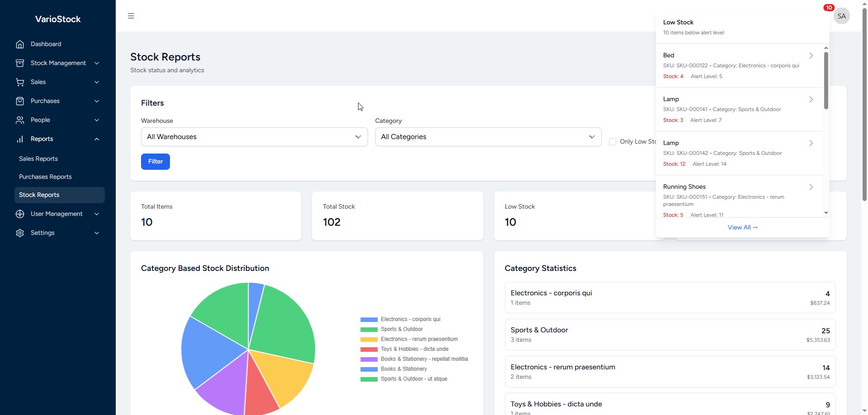Open the Running Shoes item arrow
The width and height of the screenshot is (868, 415).
[x=811, y=187]
